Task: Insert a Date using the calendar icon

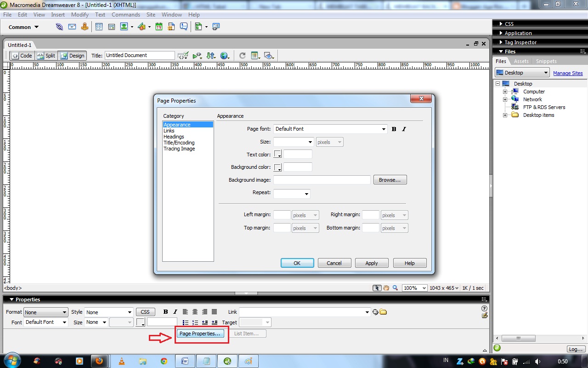Action: pyautogui.click(x=158, y=27)
